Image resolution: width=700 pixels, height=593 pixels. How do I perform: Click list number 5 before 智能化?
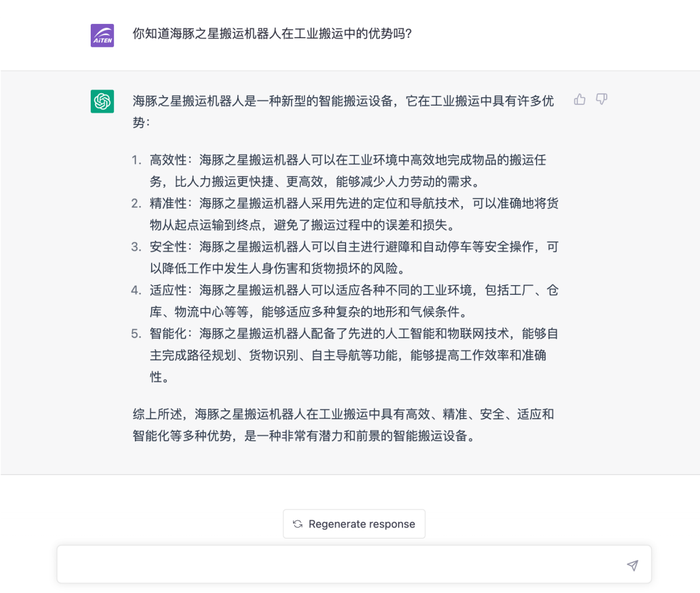136,334
